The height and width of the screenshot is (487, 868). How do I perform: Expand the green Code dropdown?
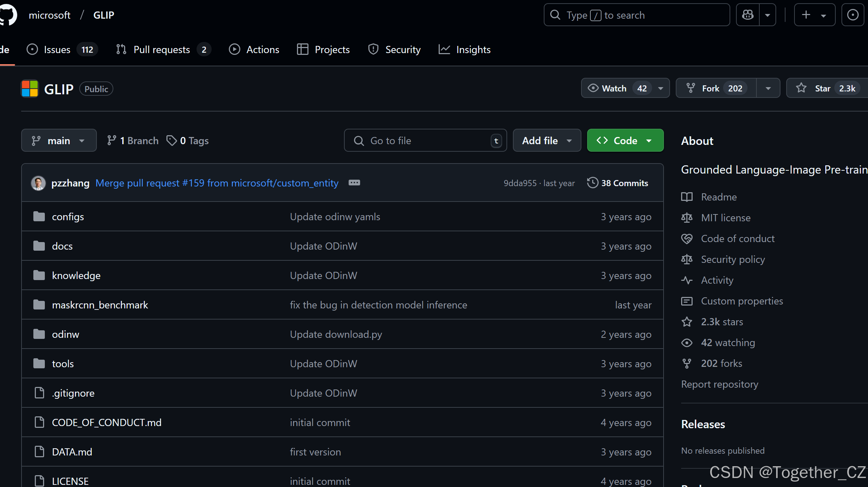pos(625,141)
